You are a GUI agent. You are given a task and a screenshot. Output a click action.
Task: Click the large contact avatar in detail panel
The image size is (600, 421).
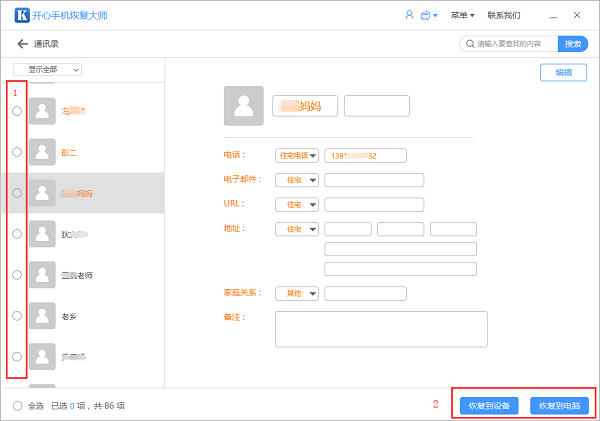[244, 105]
